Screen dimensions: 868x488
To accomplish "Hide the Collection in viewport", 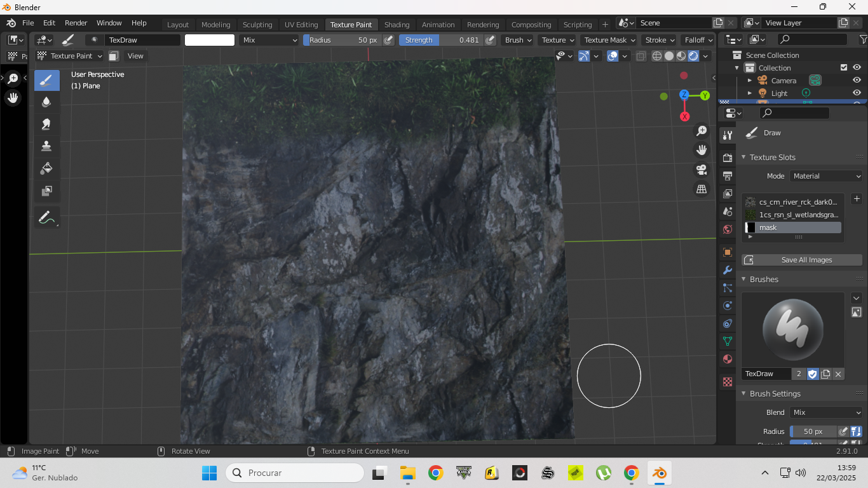I will pyautogui.click(x=857, y=67).
